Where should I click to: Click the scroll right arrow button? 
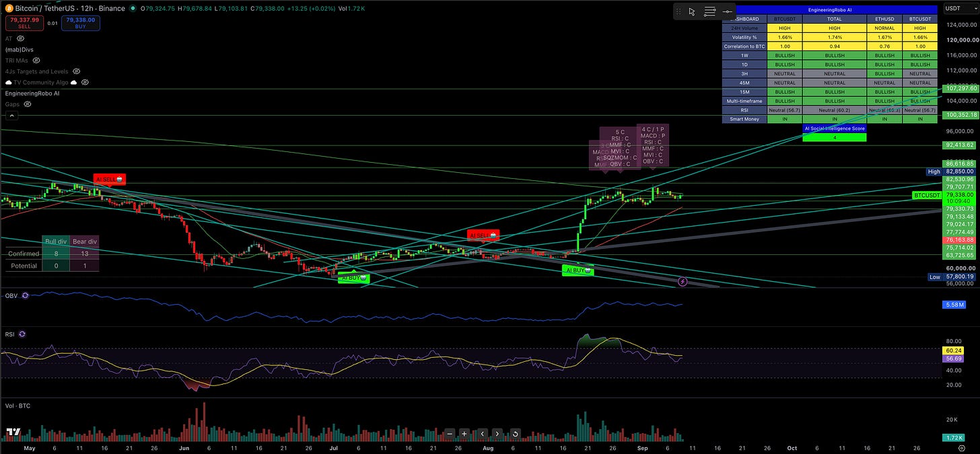[x=497, y=434]
